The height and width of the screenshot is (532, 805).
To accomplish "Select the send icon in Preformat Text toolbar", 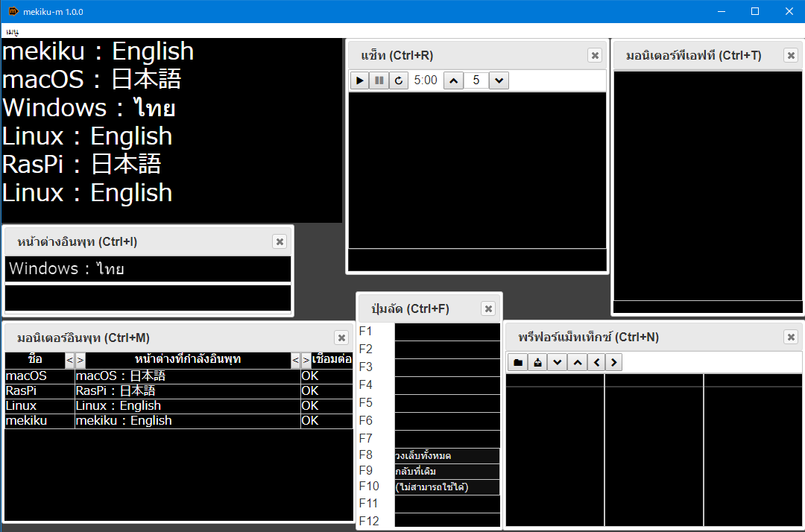I will pos(537,361).
